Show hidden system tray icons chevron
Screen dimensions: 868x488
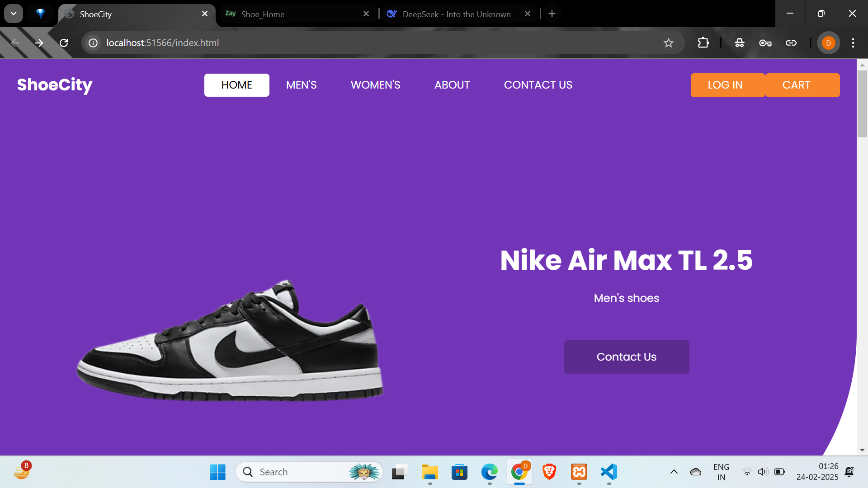[x=674, y=472]
